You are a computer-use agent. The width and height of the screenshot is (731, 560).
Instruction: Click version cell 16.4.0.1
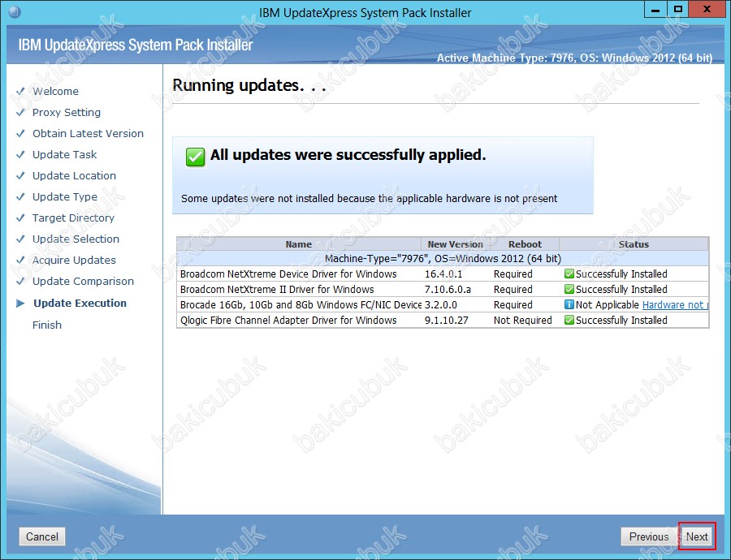(443, 274)
